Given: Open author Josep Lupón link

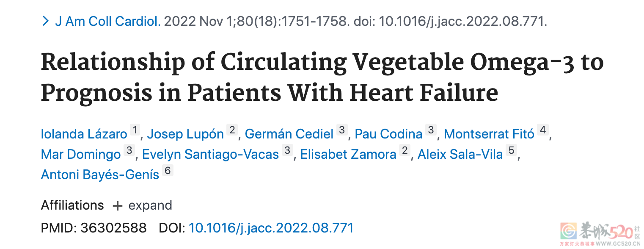Looking at the screenshot, I should click(x=185, y=134).
